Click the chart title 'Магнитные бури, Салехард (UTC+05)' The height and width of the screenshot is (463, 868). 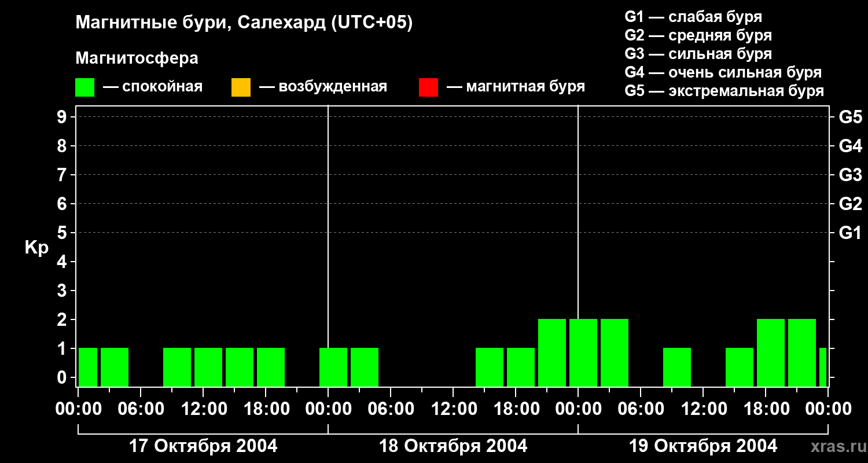(244, 24)
